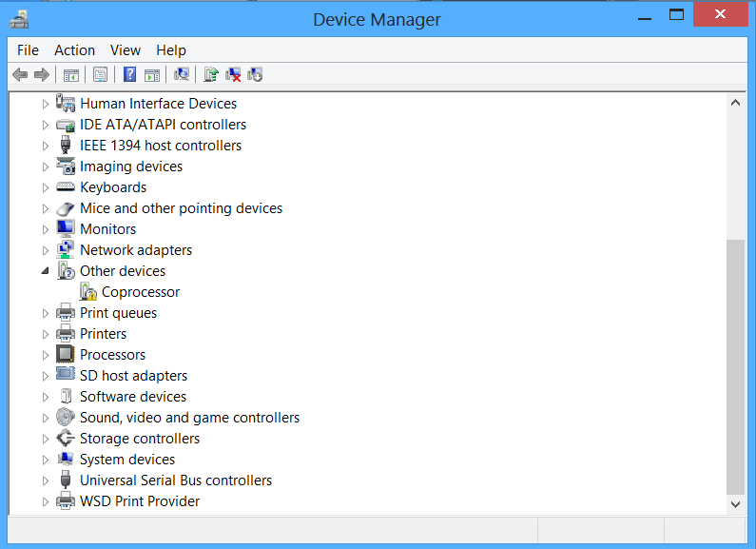The image size is (756, 549).
Task: Expand the Universal Serial Bus controllers node
Action: coord(45,480)
